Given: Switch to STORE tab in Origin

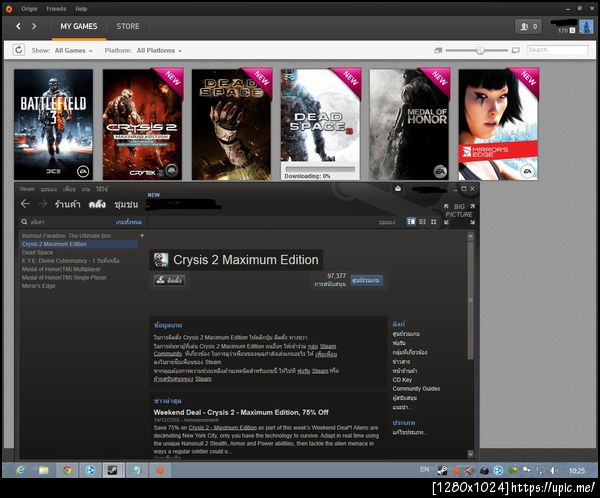Looking at the screenshot, I should click(x=128, y=26).
